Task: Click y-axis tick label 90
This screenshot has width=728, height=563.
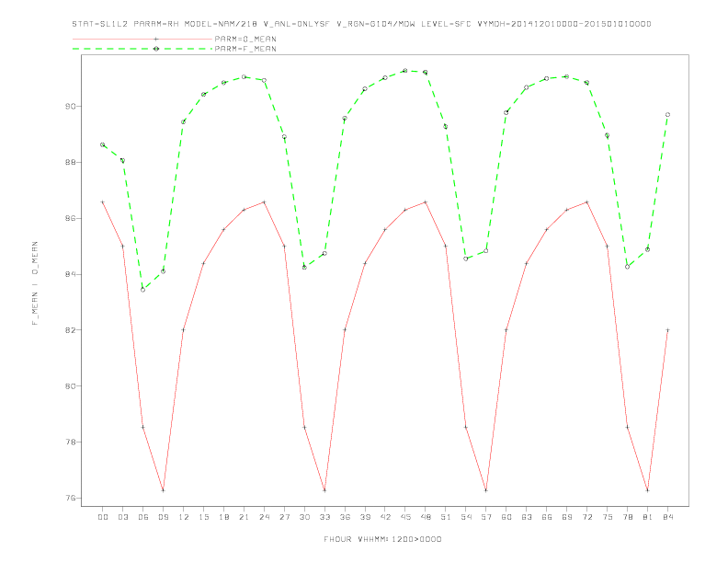Action: pyautogui.click(x=70, y=107)
